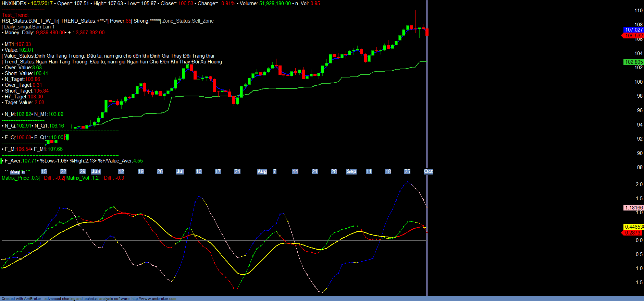
Task: Click the HNXINDEX symbol title text
Action: (14, 3)
